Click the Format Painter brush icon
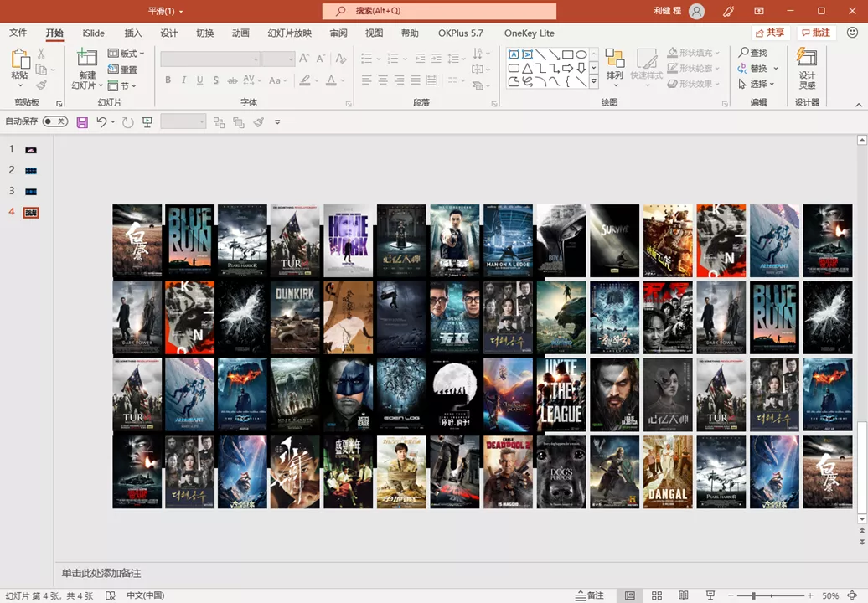 coord(41,85)
